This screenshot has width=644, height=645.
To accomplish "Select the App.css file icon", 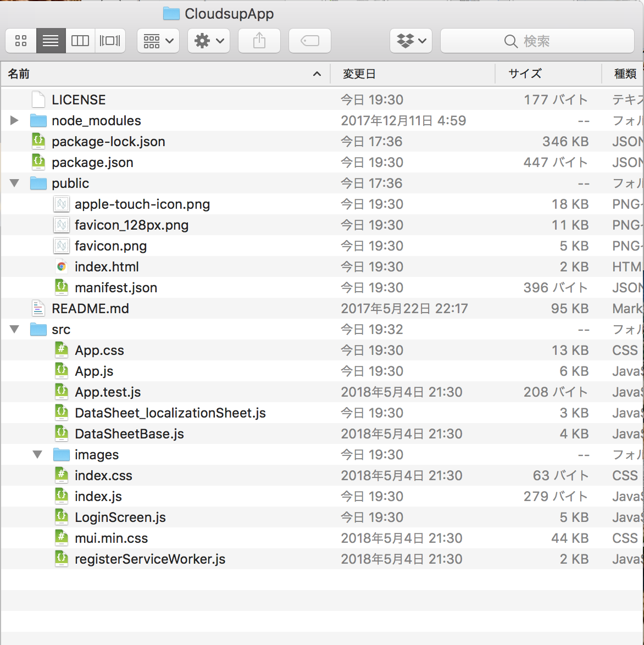I will pyautogui.click(x=62, y=350).
